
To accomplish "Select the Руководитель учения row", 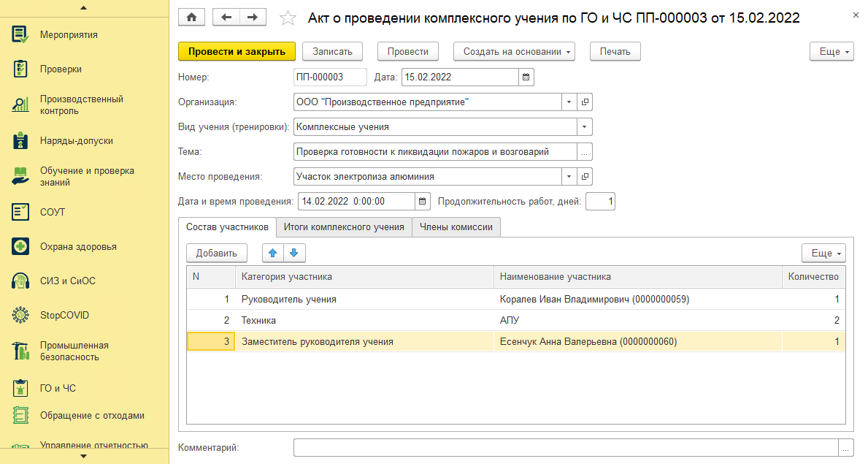I will point(516,300).
